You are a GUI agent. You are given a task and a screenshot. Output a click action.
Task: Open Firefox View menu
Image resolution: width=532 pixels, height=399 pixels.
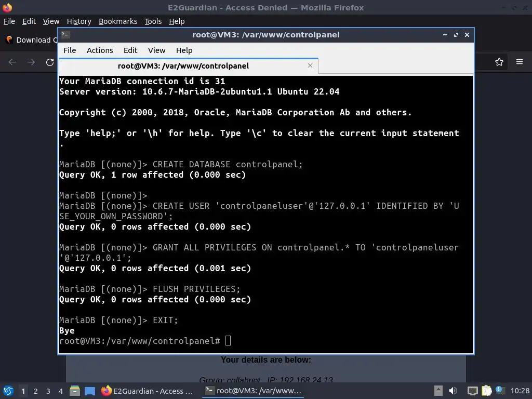[51, 21]
